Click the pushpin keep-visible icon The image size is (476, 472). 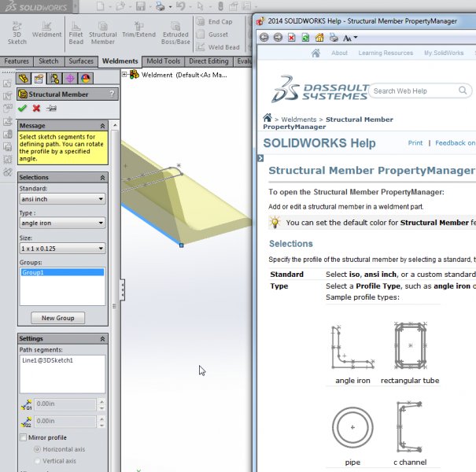[x=51, y=108]
